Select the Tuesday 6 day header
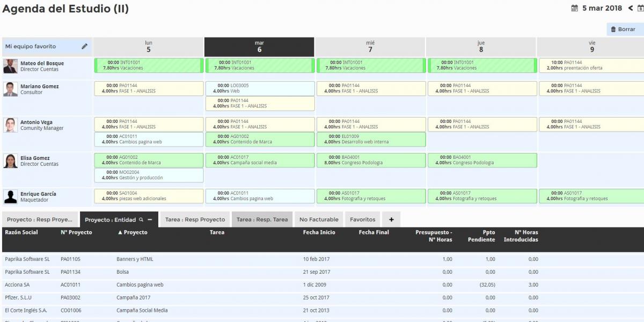 (x=259, y=47)
